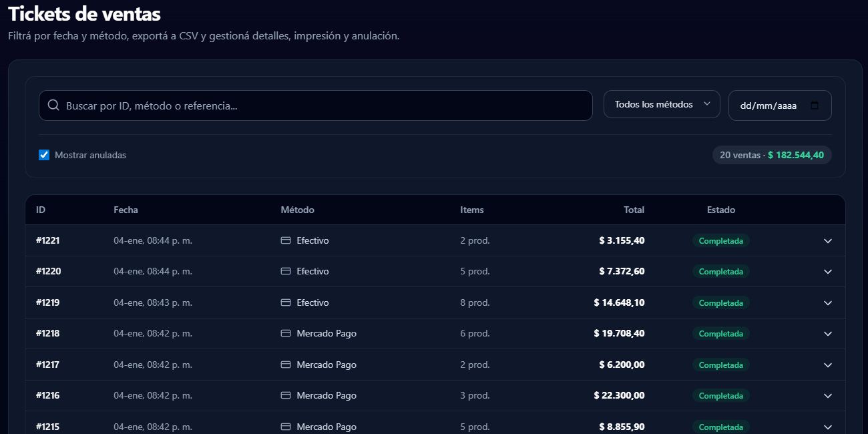Click the Completada badge on ticket #1215
This screenshot has width=868, height=434.
click(x=721, y=427)
